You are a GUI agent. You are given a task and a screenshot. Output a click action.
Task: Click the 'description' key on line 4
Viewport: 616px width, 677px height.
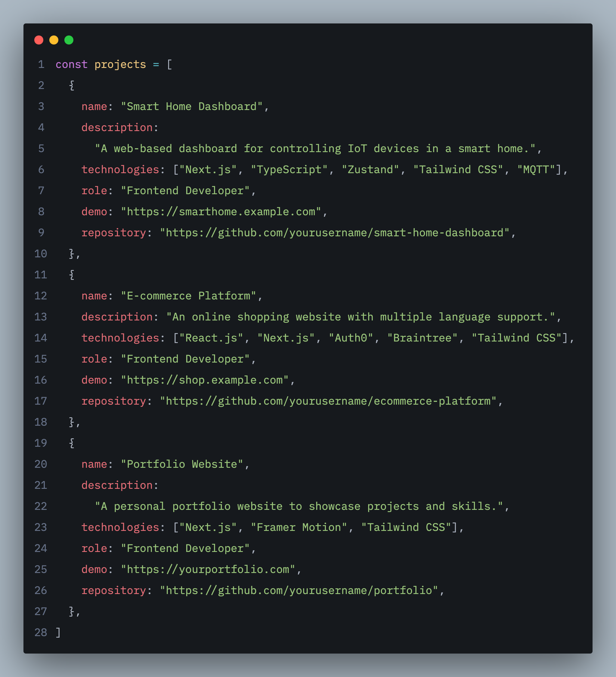(117, 127)
